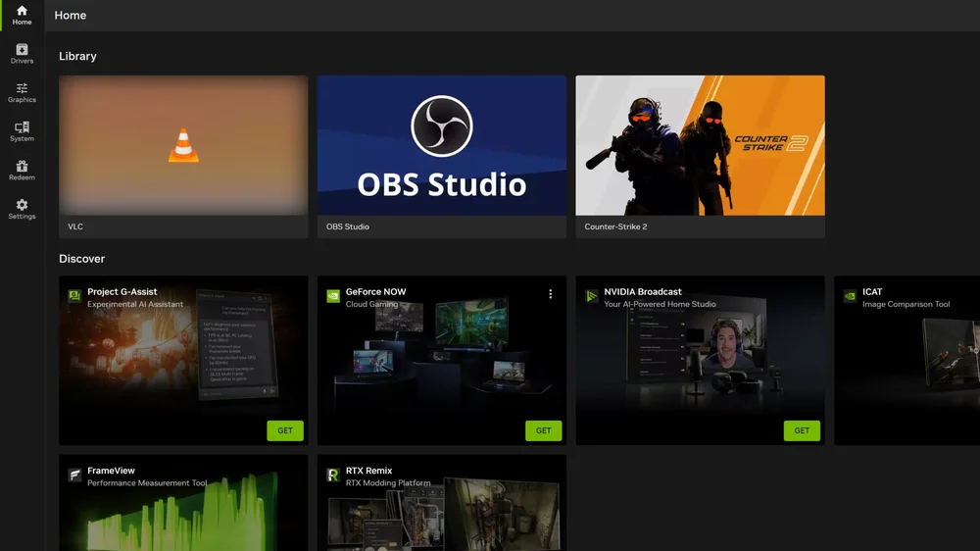Click the 'Library' section heading
This screenshot has width=980, height=551.
pyautogui.click(x=77, y=56)
